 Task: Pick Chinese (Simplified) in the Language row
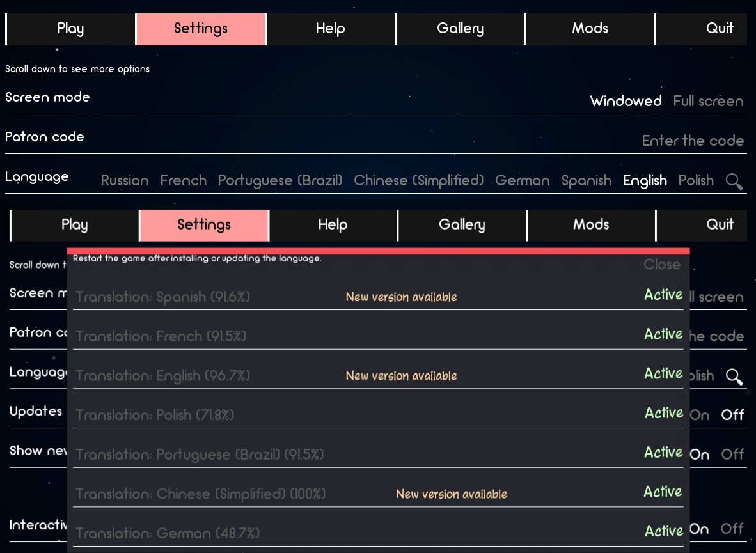[x=418, y=180]
